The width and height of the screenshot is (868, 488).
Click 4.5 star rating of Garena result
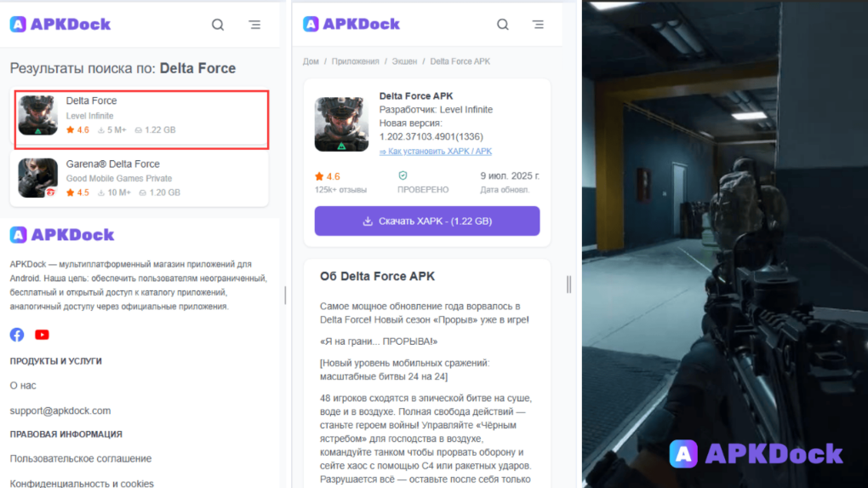[77, 192]
